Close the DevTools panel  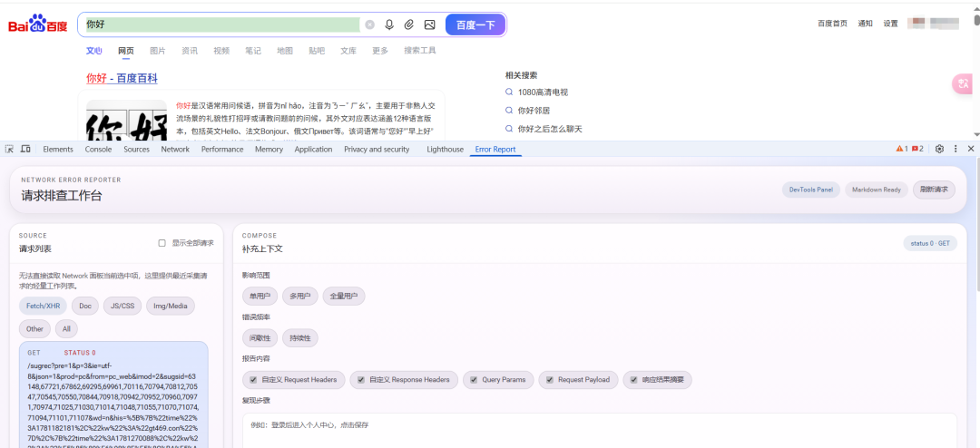pyautogui.click(x=971, y=149)
